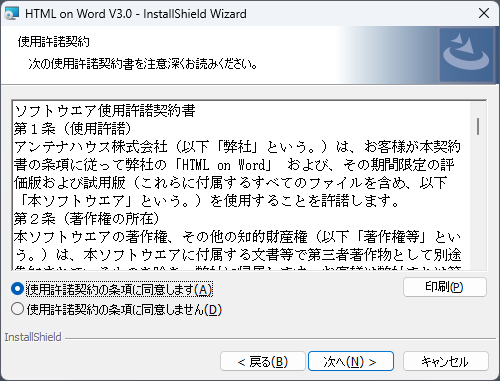Click the heading ソフトウエア使用許諾契約書
The image size is (500, 381).
[105, 111]
